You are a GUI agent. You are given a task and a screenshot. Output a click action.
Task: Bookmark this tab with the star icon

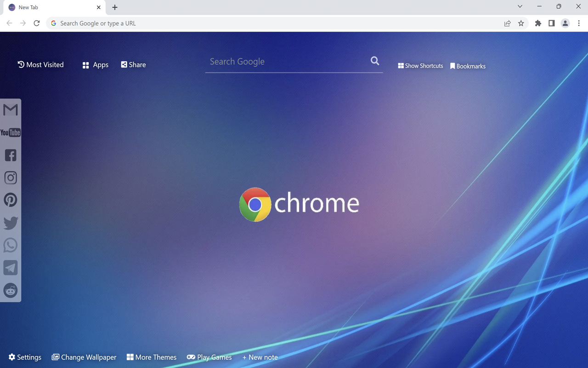pos(521,23)
